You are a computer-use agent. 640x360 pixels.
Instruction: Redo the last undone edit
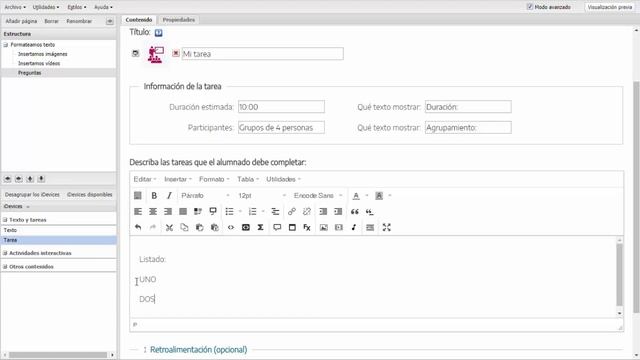click(153, 227)
